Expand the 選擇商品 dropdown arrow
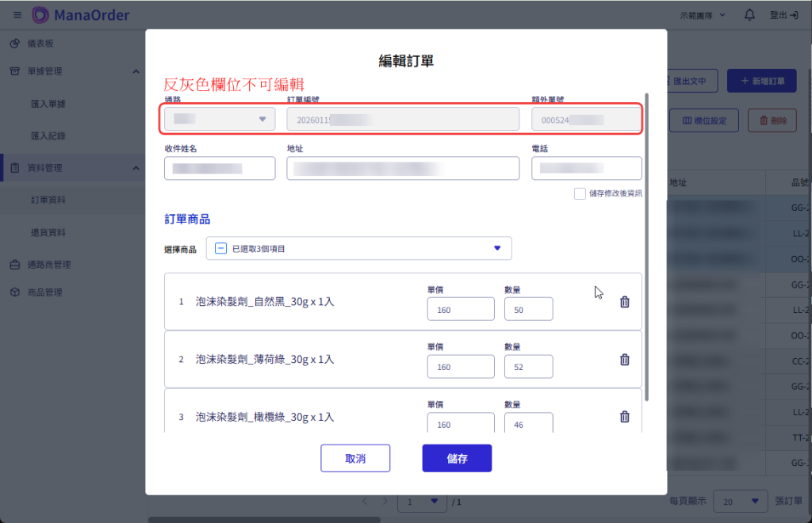The height and width of the screenshot is (523, 812). click(497, 249)
